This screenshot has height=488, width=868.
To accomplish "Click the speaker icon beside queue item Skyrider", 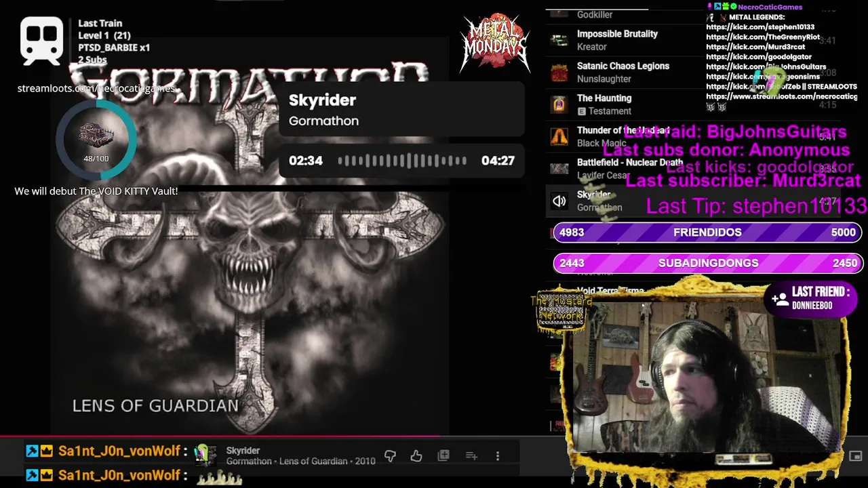I will coord(559,201).
